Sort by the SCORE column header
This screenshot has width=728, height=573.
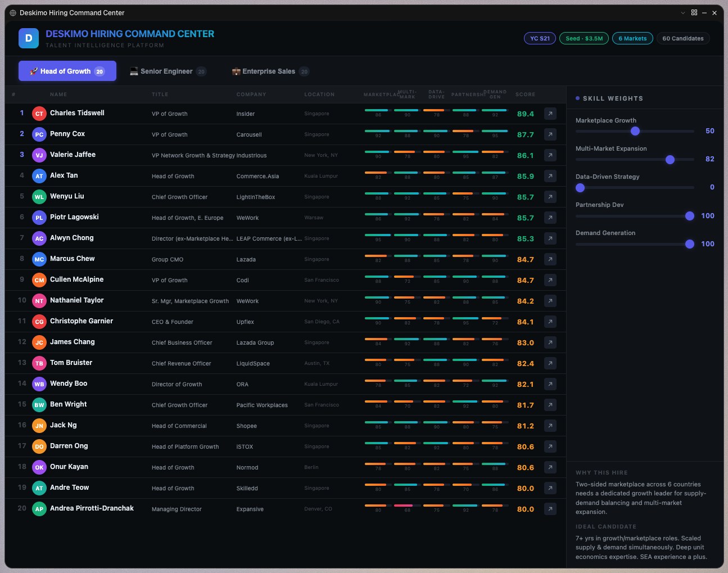525,94
